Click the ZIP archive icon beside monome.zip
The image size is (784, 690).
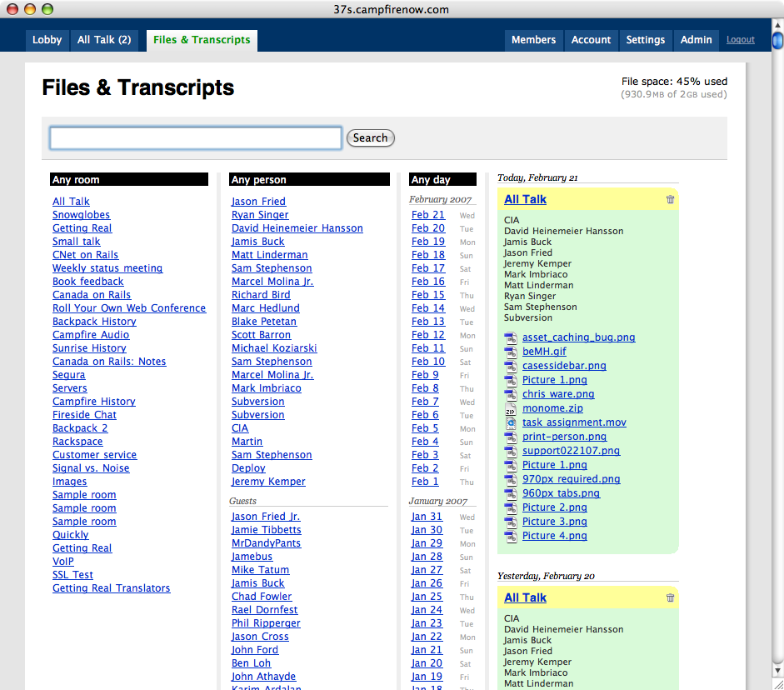[x=511, y=408]
